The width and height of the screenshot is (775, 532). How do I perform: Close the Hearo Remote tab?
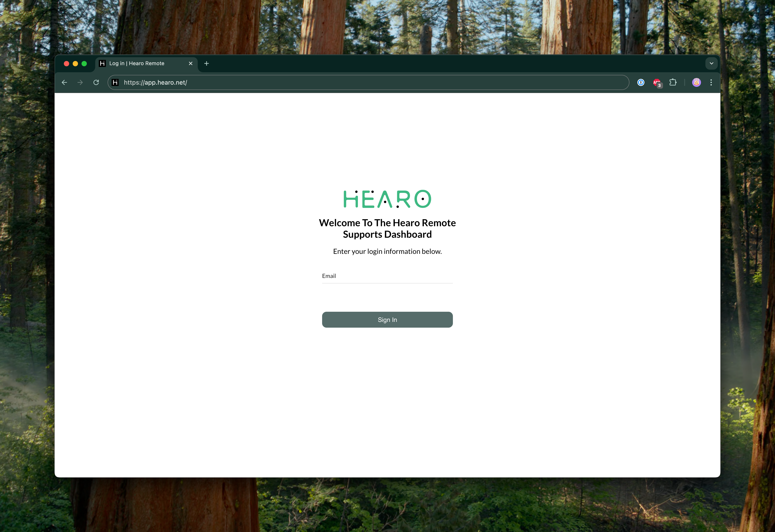pos(190,63)
